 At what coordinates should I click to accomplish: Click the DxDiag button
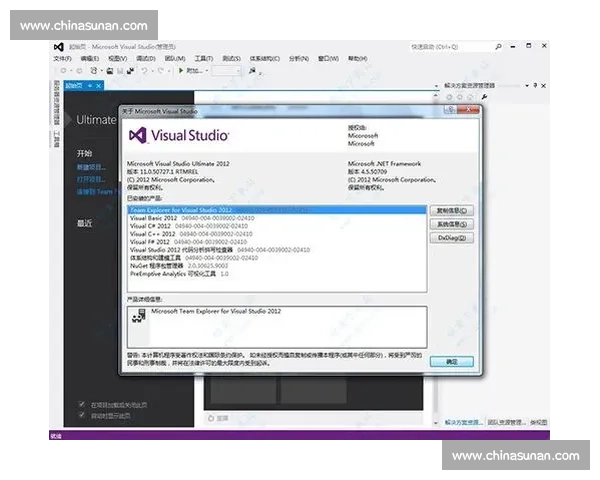452,238
